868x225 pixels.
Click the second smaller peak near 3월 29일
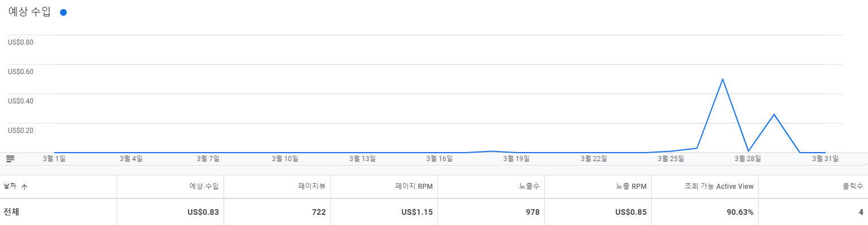(x=774, y=114)
